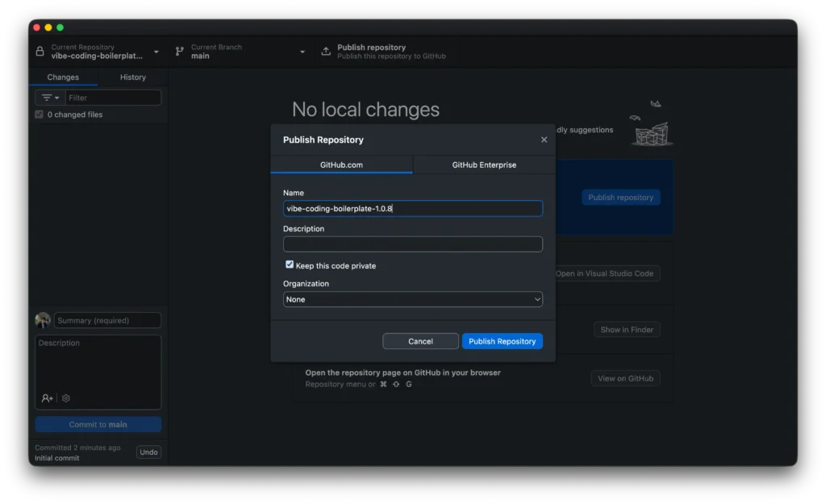826x504 pixels.
Task: Select the History tab
Action: point(133,77)
